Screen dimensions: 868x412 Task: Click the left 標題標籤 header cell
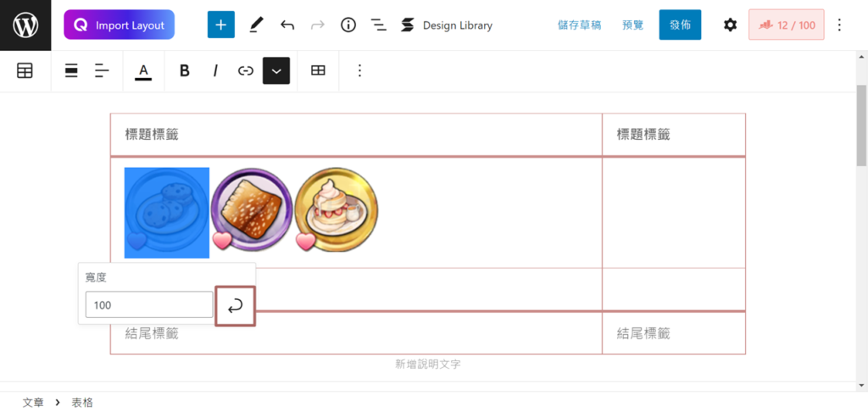pos(356,135)
